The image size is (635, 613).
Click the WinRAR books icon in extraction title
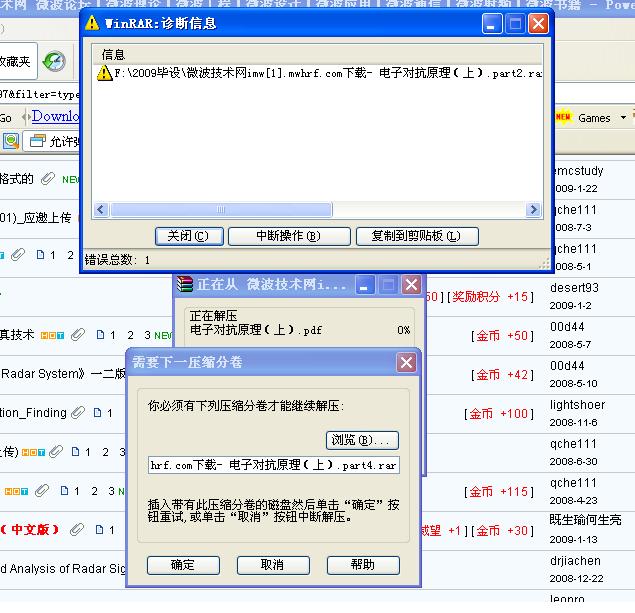185,285
